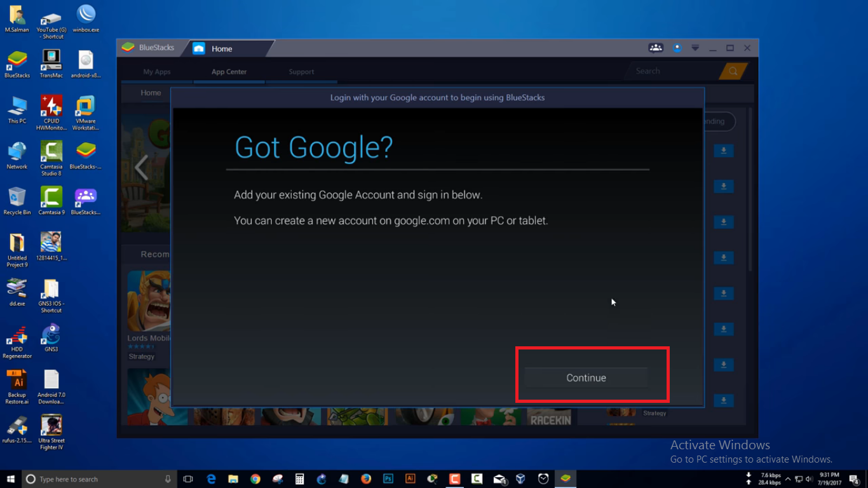Launch Microsoft Edge from the taskbar

212,479
